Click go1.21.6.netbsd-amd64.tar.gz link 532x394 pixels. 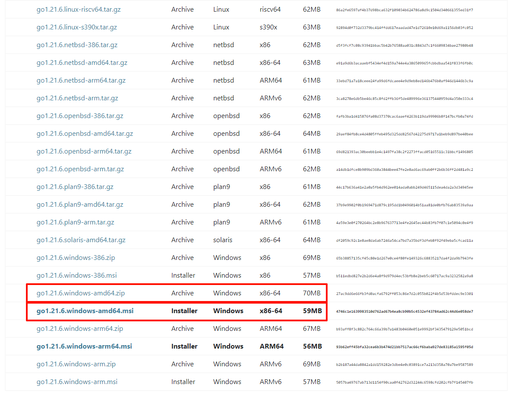[82, 63]
